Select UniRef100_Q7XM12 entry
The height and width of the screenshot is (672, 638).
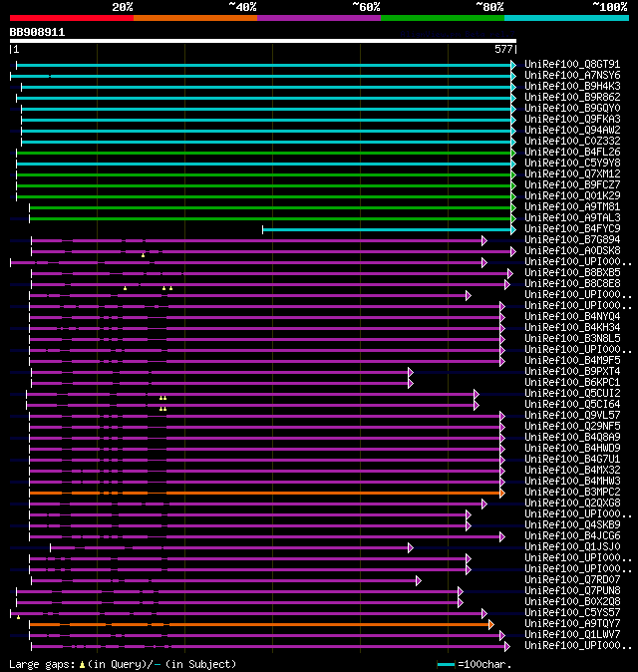[572, 174]
